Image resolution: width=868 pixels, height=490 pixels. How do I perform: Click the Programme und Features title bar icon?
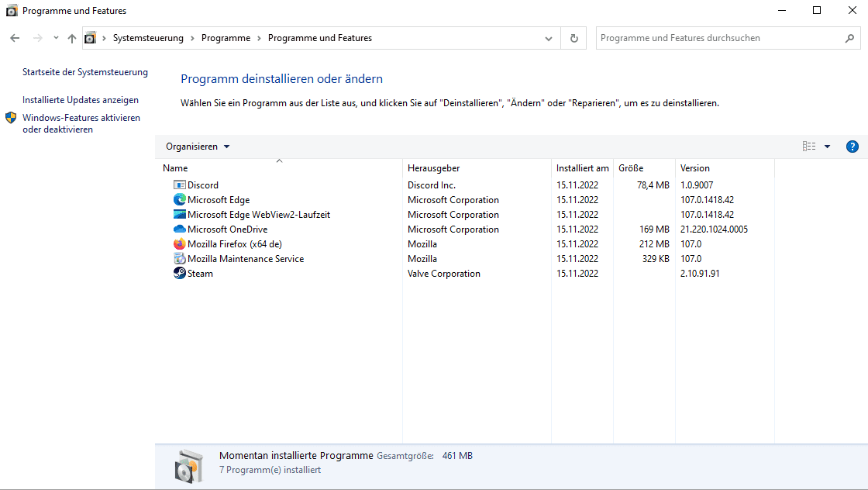(12, 11)
